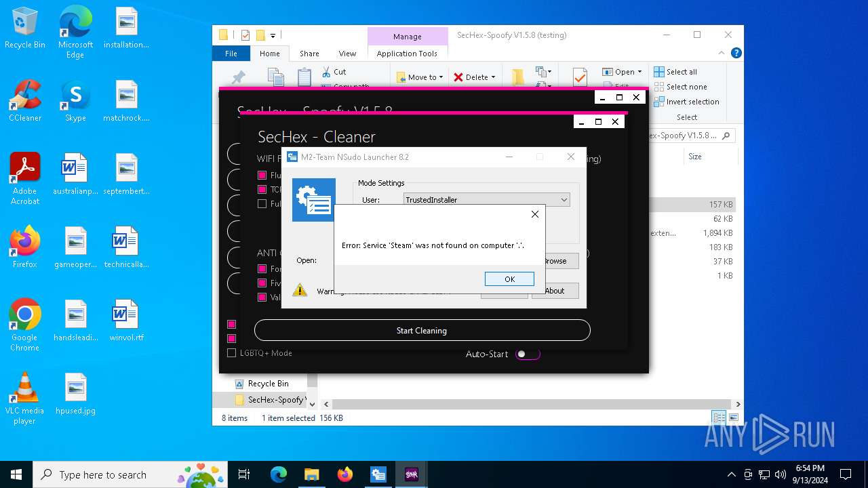Viewport: 868px width, 488px height.
Task: Click the taskbar search box
Action: [130, 474]
